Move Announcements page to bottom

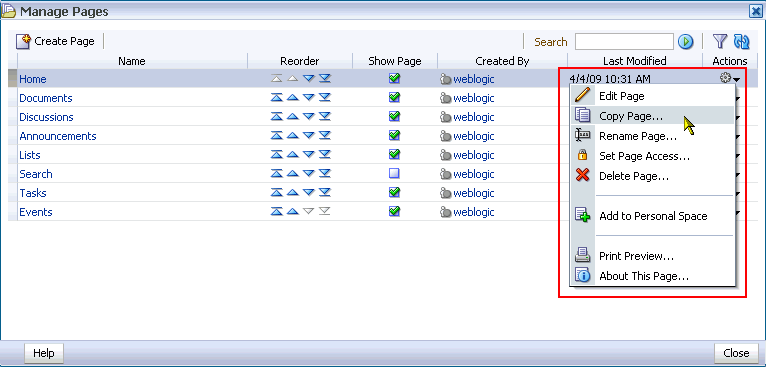click(325, 136)
